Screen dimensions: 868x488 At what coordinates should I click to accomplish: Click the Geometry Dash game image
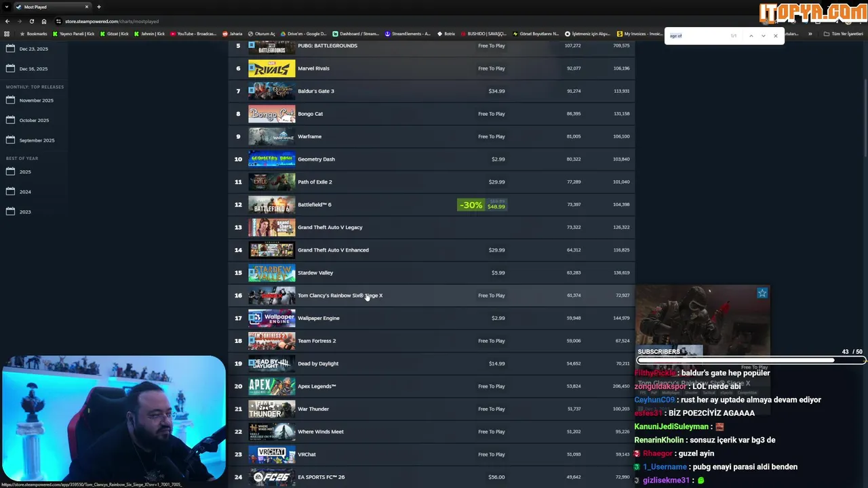[x=272, y=159]
